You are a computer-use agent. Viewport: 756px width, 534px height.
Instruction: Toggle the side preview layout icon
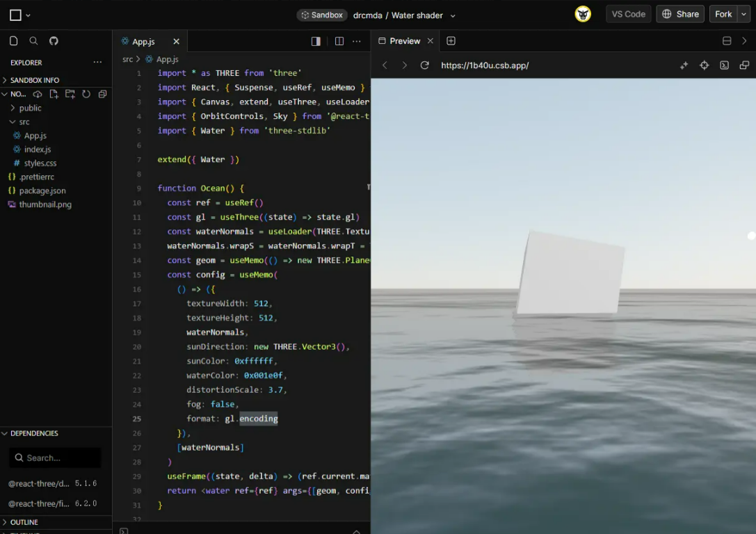(316, 42)
